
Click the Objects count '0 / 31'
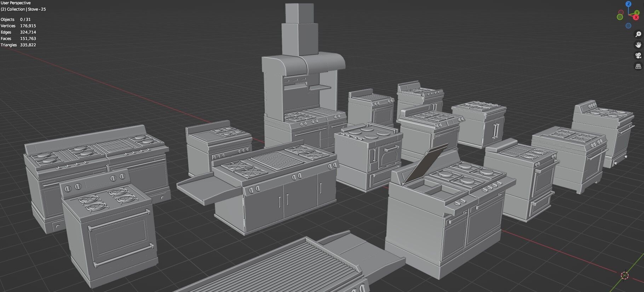coord(25,19)
